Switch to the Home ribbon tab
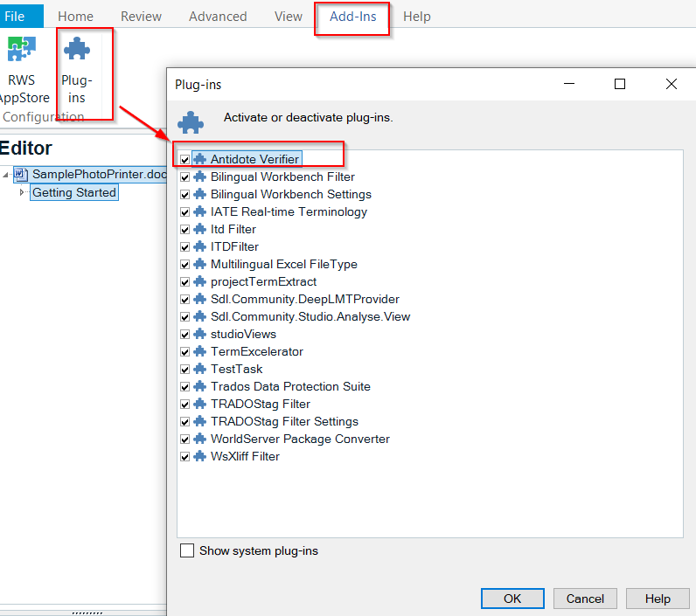This screenshot has height=616, width=696. coord(75,17)
